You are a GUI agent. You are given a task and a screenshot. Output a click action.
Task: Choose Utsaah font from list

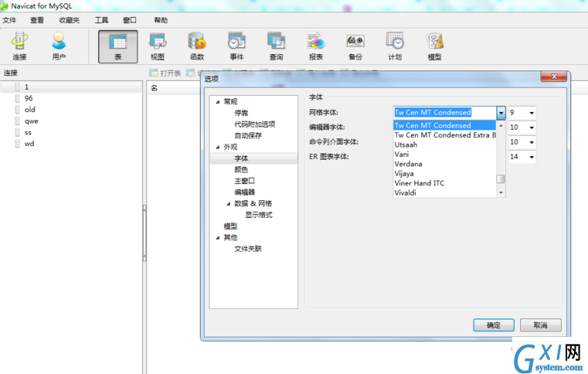445,144
